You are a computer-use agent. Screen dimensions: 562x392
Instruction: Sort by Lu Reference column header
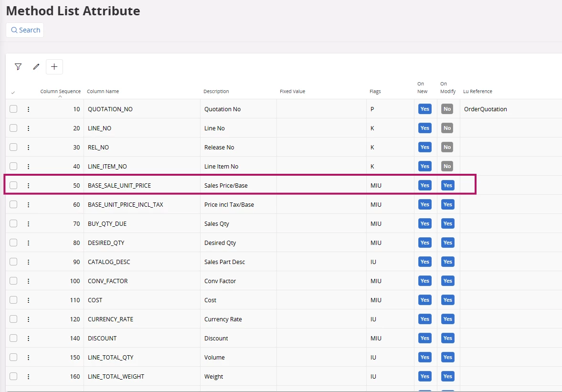tap(478, 91)
